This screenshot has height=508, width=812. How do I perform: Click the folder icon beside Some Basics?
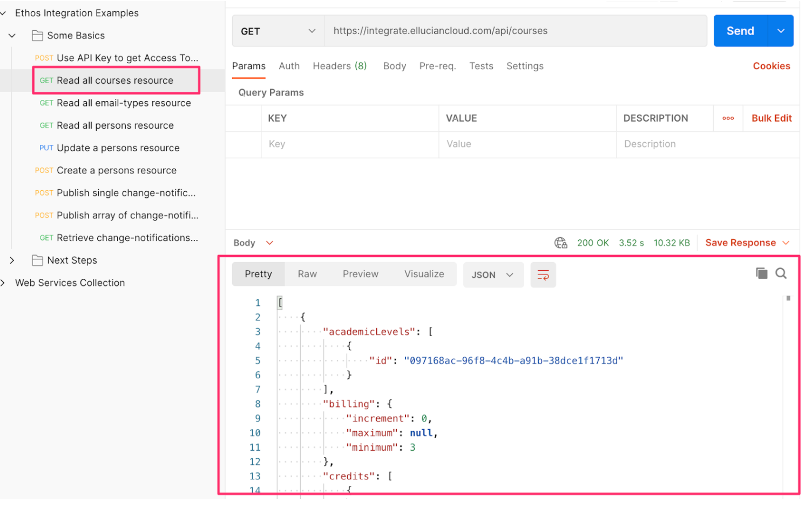tap(37, 35)
